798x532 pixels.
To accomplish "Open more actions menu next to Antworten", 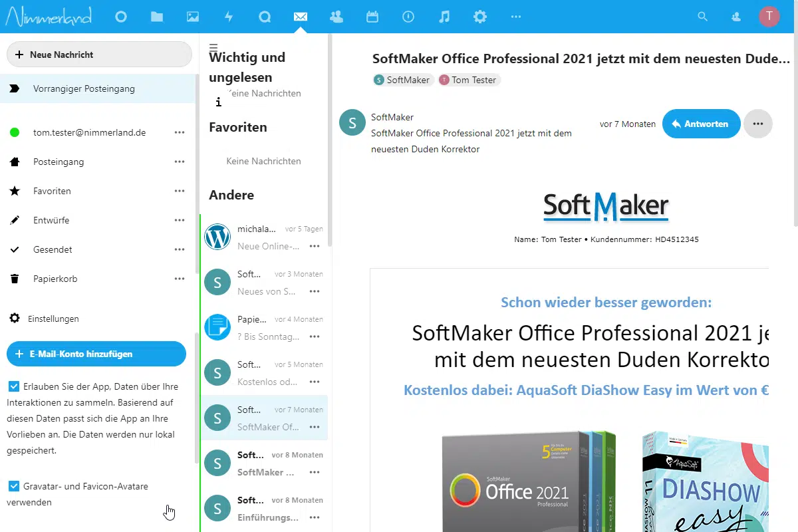I will click(758, 124).
